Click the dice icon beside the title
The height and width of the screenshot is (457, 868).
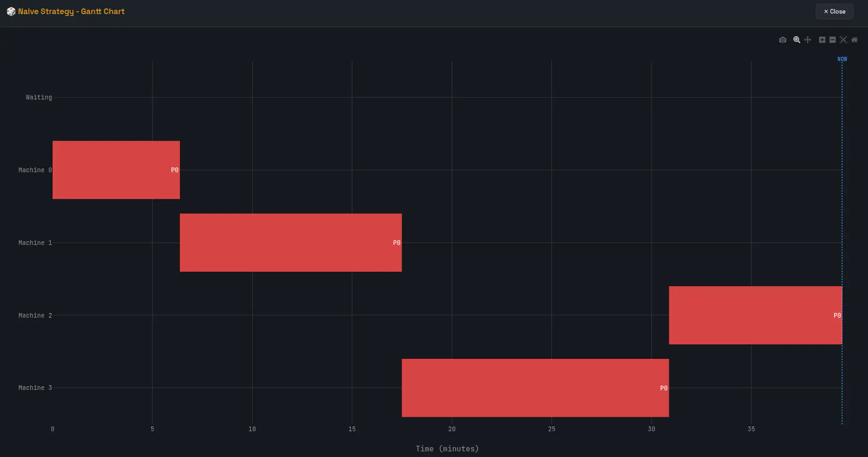coord(11,11)
